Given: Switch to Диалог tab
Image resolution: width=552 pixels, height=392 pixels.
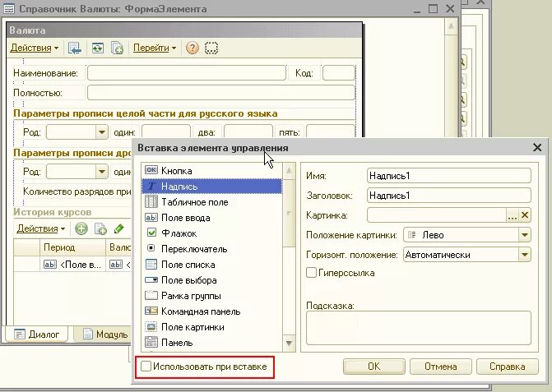Looking at the screenshot, I should pos(37,334).
